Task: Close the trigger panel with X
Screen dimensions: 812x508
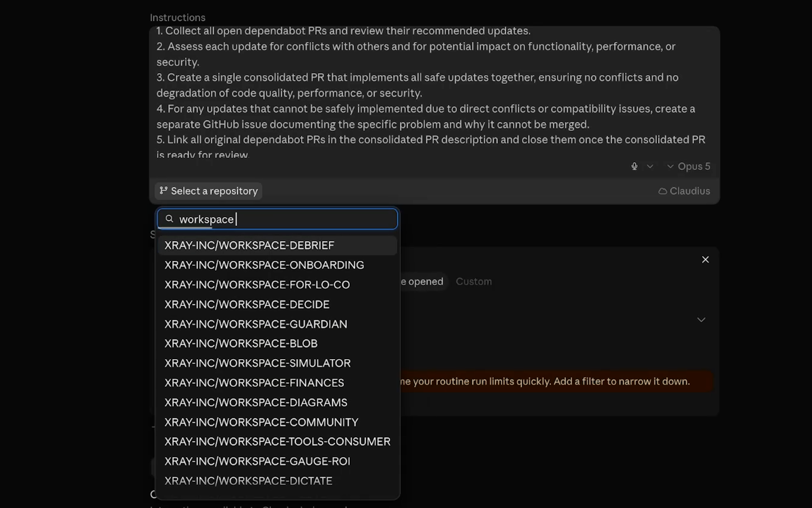Action: 705,260
